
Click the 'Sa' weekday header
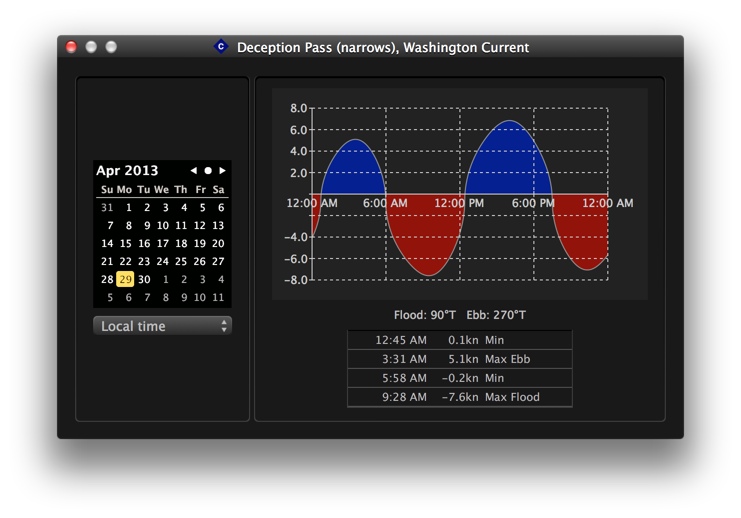(218, 190)
